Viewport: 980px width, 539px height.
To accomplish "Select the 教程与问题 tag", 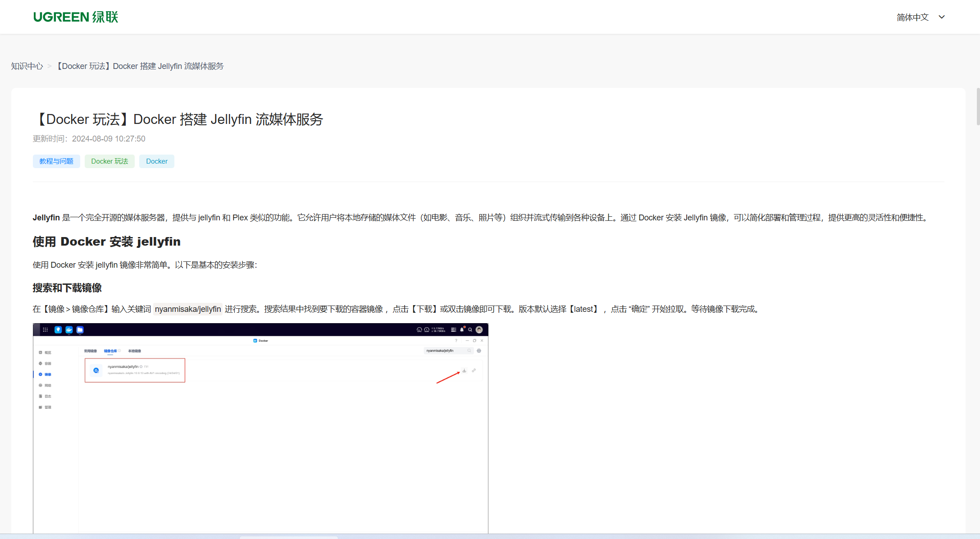I will [x=56, y=161].
